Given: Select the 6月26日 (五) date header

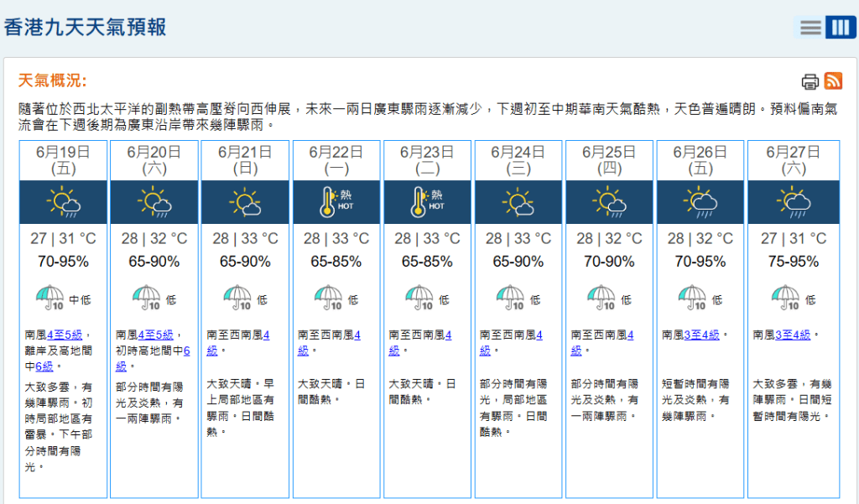Looking at the screenshot, I should (x=700, y=160).
